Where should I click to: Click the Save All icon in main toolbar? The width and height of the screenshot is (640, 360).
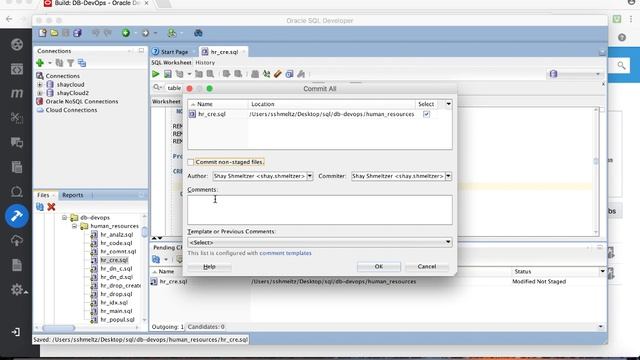pyautogui.click(x=77, y=33)
